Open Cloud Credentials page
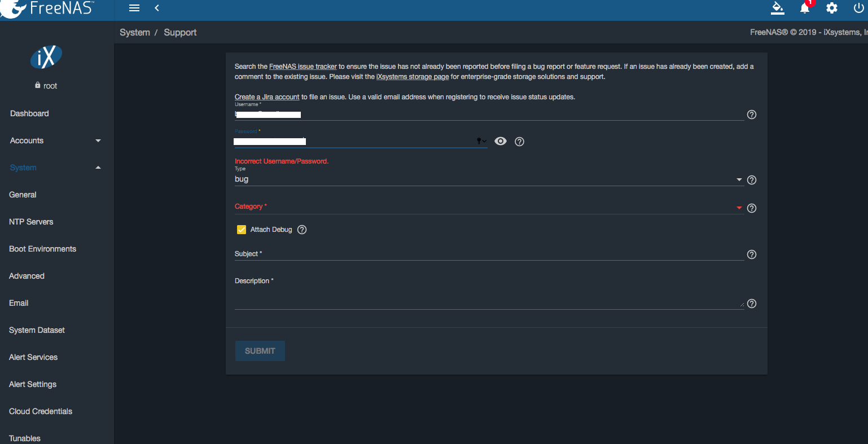Image resolution: width=868 pixels, height=444 pixels. tap(41, 411)
